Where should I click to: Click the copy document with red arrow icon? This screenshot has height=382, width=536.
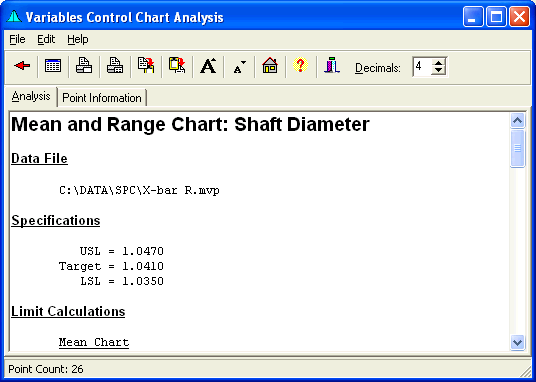146,65
